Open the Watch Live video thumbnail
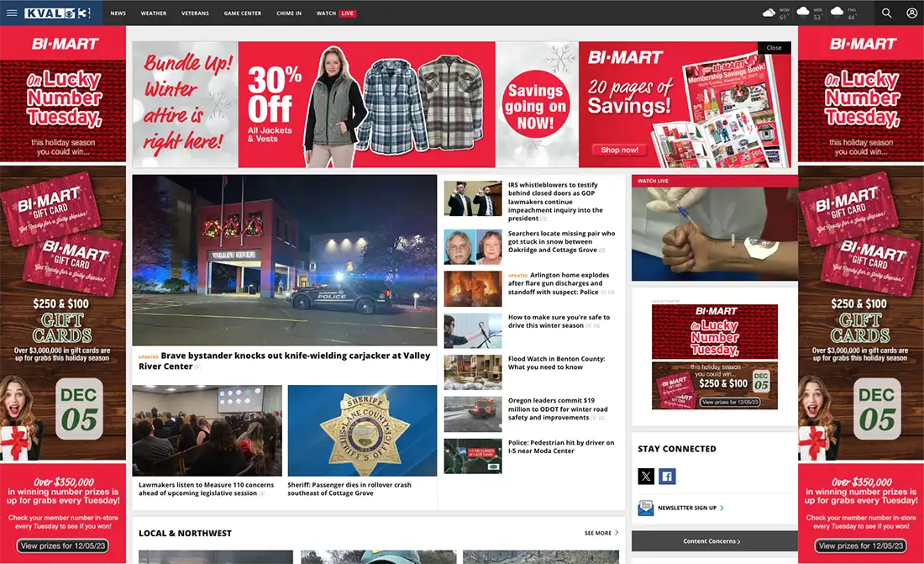The width and height of the screenshot is (924, 564). point(714,234)
